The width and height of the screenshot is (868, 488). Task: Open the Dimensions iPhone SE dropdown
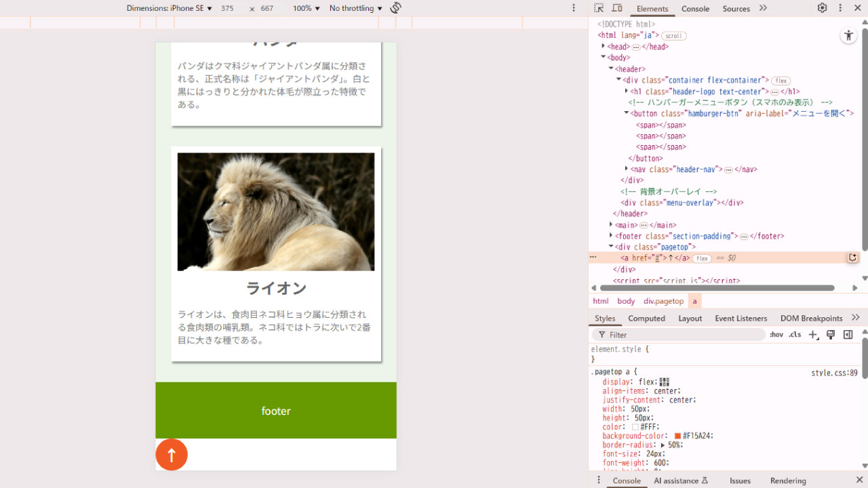click(170, 8)
